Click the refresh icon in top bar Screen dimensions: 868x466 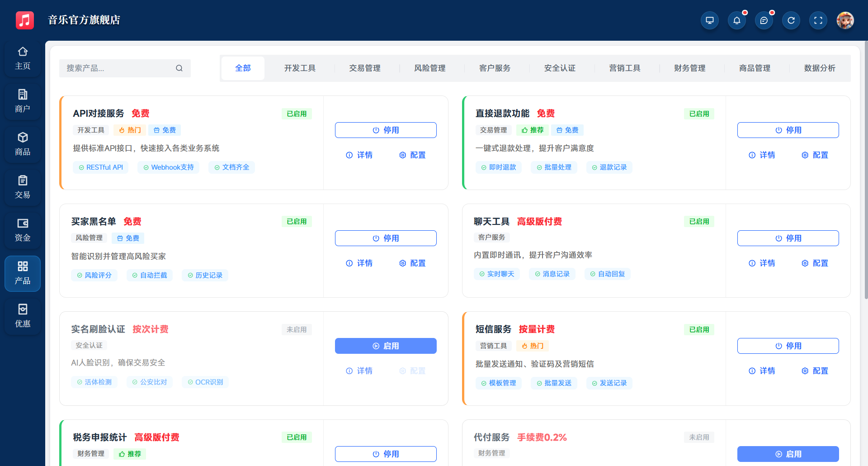pyautogui.click(x=791, y=20)
